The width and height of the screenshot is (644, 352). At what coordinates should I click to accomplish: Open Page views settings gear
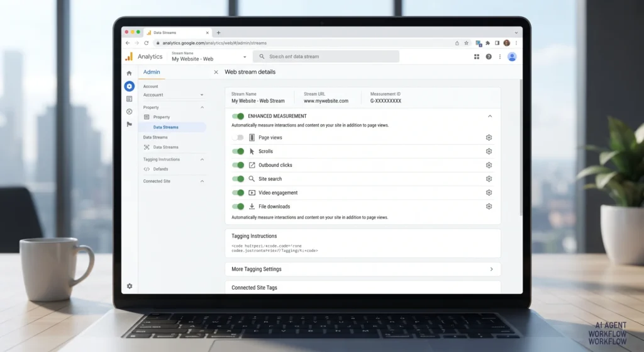point(489,137)
